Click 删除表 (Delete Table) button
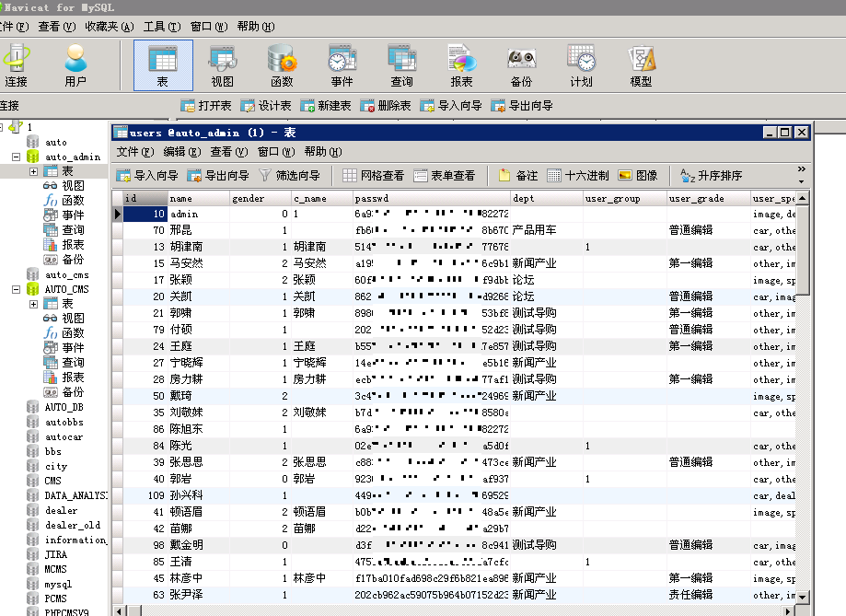The image size is (846, 616). (386, 106)
